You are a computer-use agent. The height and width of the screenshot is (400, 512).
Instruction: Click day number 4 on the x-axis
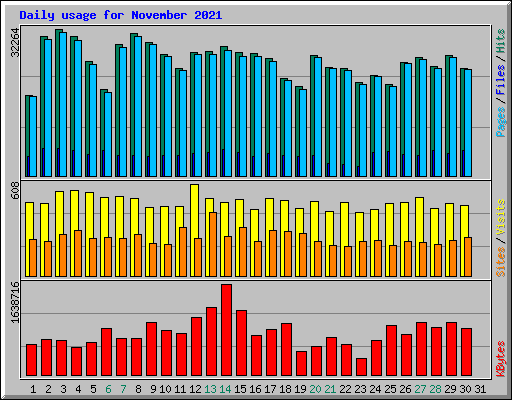[78, 389]
